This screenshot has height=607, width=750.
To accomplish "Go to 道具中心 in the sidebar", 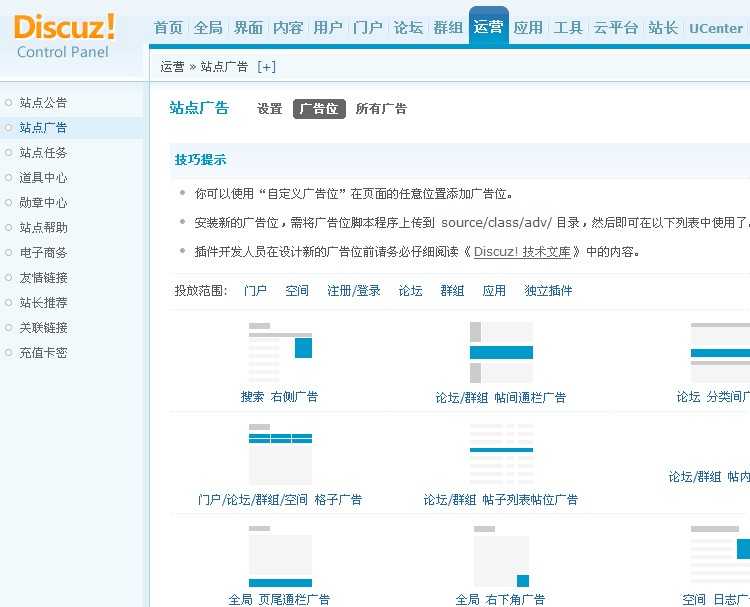I will [43, 177].
